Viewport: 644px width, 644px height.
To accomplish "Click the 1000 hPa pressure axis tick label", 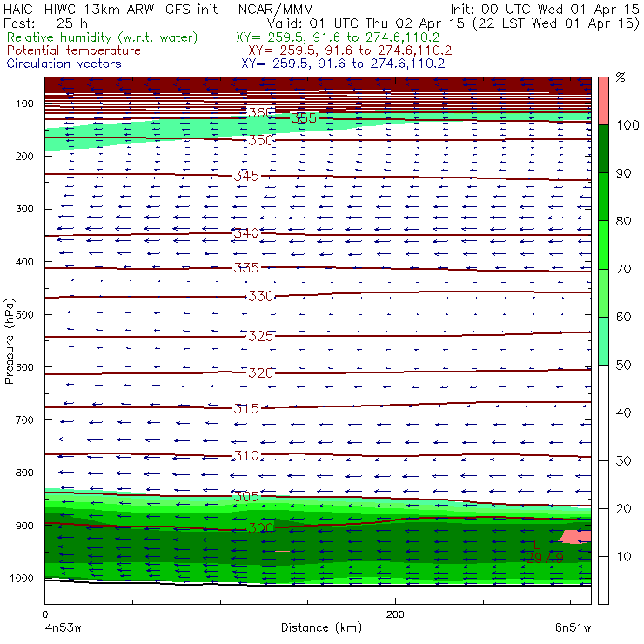I will [x=22, y=579].
